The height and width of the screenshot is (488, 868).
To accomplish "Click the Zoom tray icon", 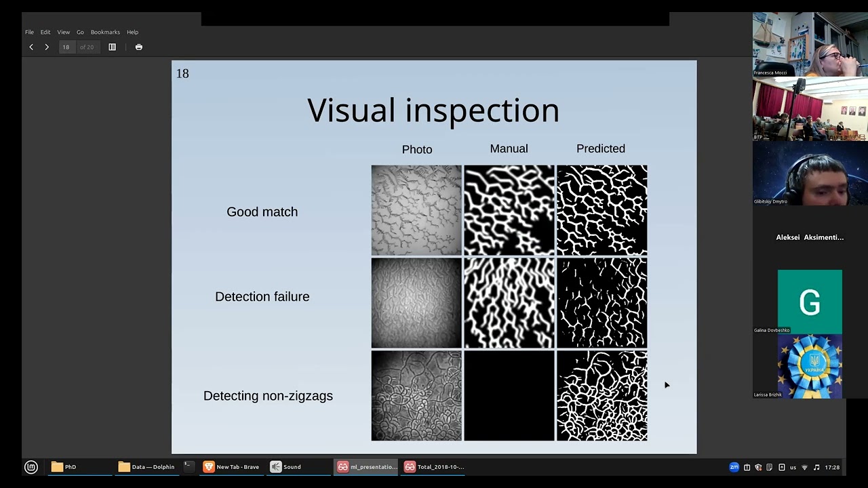I will (x=734, y=467).
